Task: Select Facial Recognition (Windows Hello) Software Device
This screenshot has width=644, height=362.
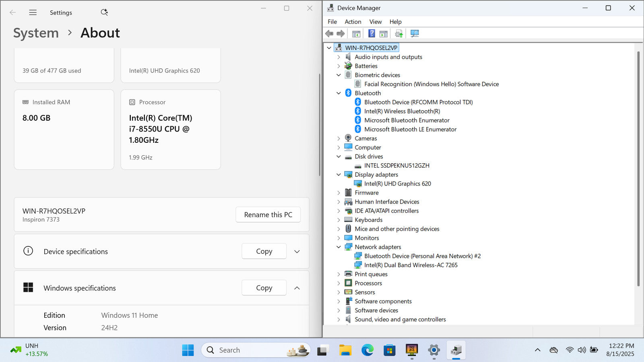Action: pyautogui.click(x=431, y=84)
